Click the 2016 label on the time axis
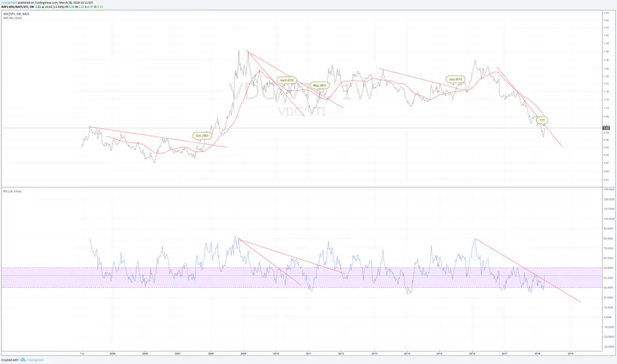Viewport: 617px width, 364px height. coord(472,354)
